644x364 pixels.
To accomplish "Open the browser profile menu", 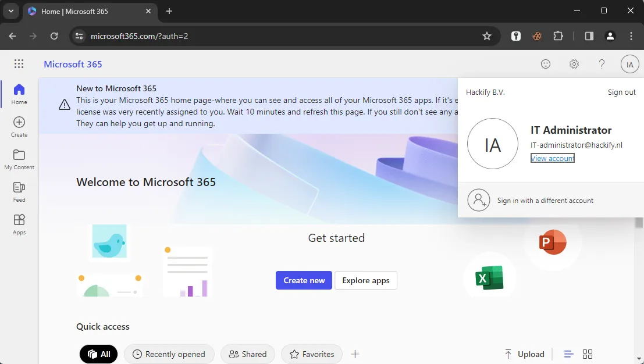I will point(610,35).
